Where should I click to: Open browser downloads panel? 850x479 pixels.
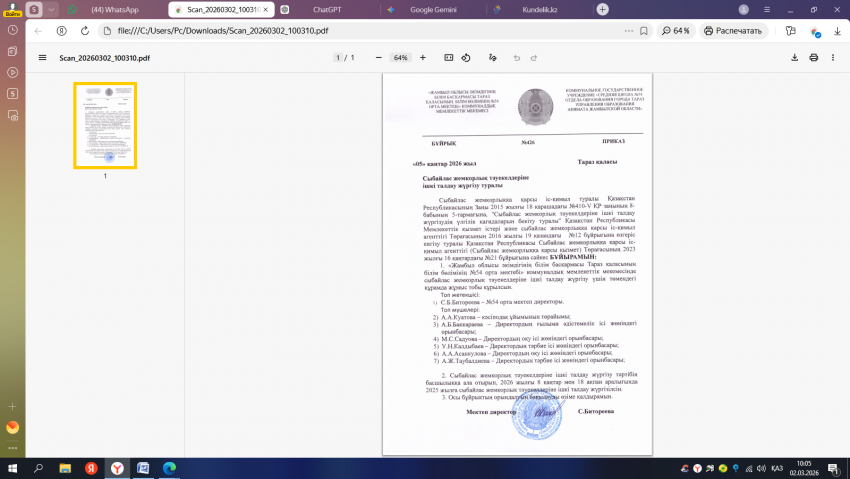coord(837,31)
